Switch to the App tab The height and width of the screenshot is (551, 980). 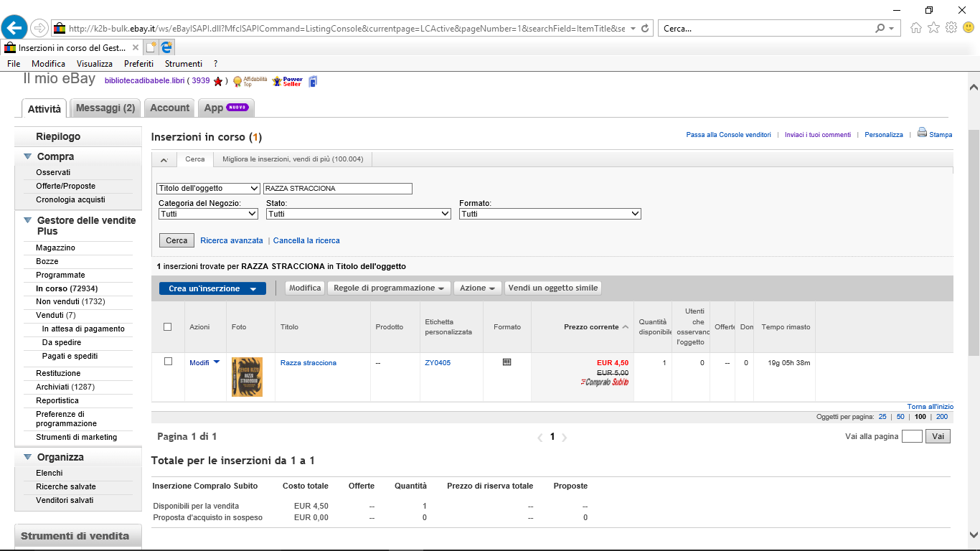226,108
